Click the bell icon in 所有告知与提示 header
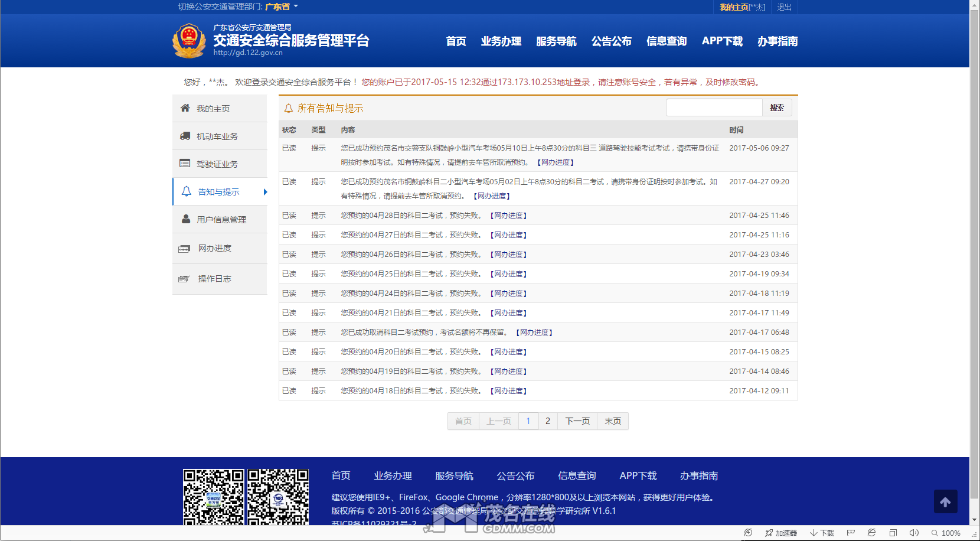The height and width of the screenshot is (541, 980). pos(289,108)
